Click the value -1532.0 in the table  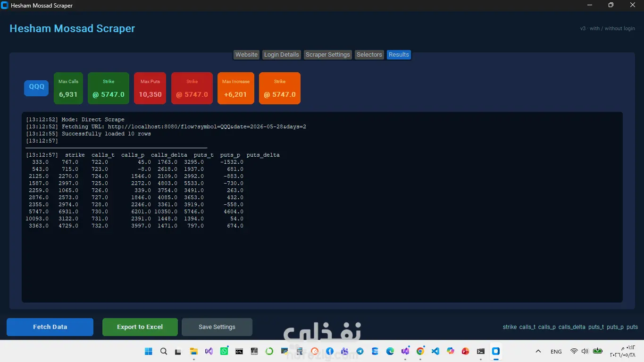pos(232,162)
